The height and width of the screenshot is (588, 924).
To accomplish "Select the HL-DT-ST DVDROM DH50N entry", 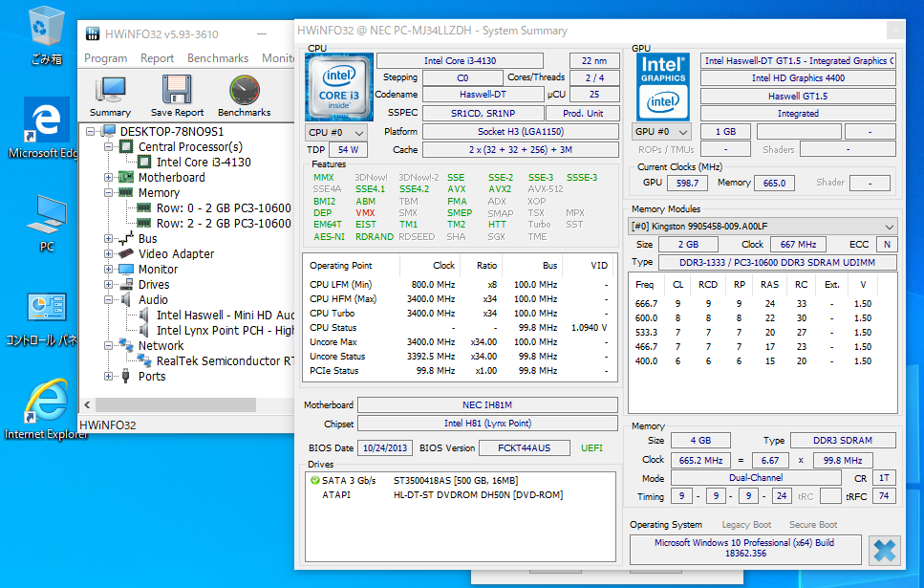I will (478, 495).
